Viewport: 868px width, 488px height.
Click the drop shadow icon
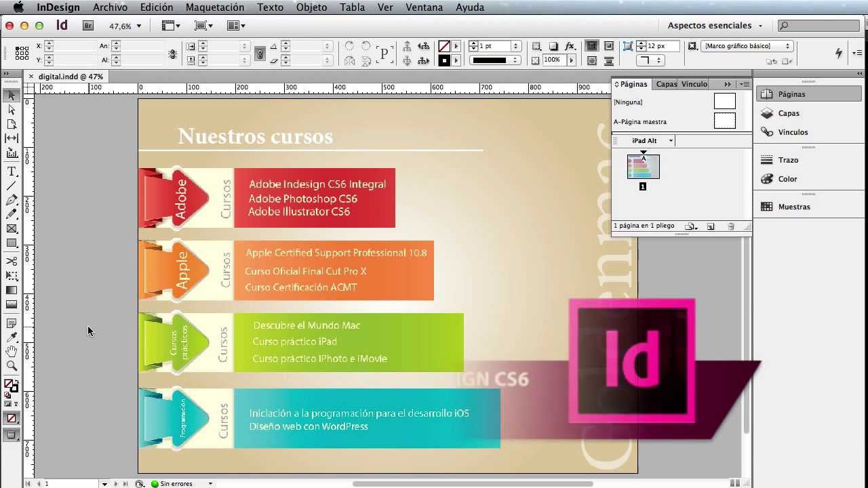pyautogui.click(x=553, y=46)
